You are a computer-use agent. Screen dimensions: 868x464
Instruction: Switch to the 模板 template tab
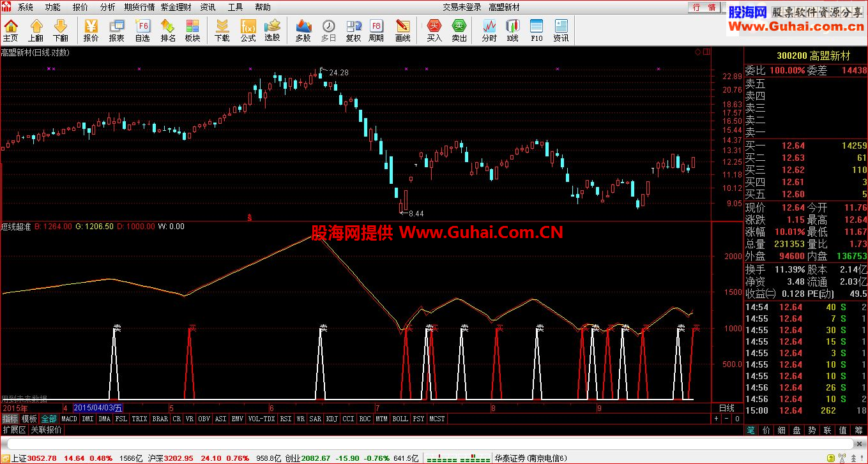(x=29, y=419)
